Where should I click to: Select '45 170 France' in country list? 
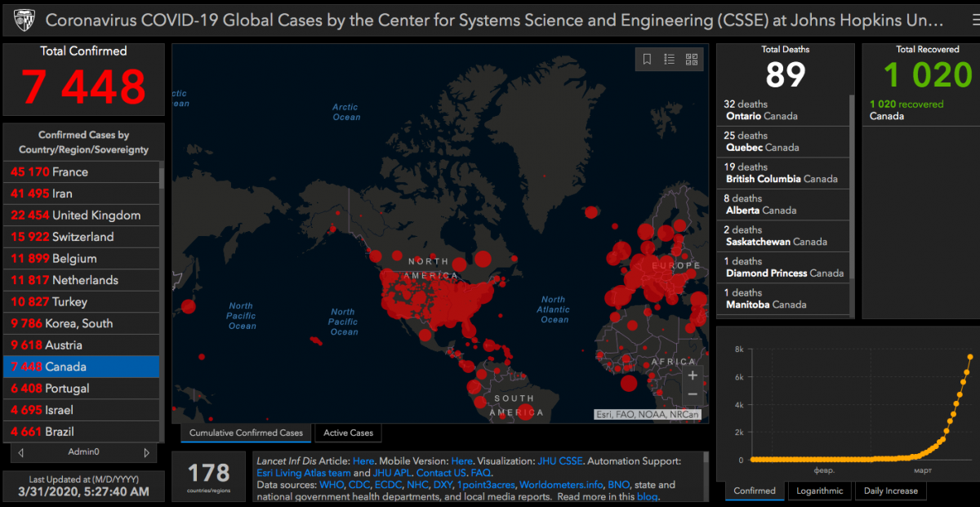coord(82,172)
